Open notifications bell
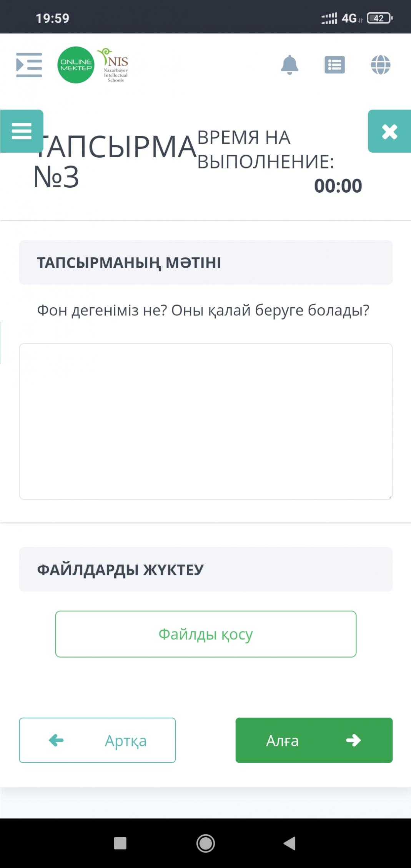Screen dimensions: 411x868 coord(290,65)
